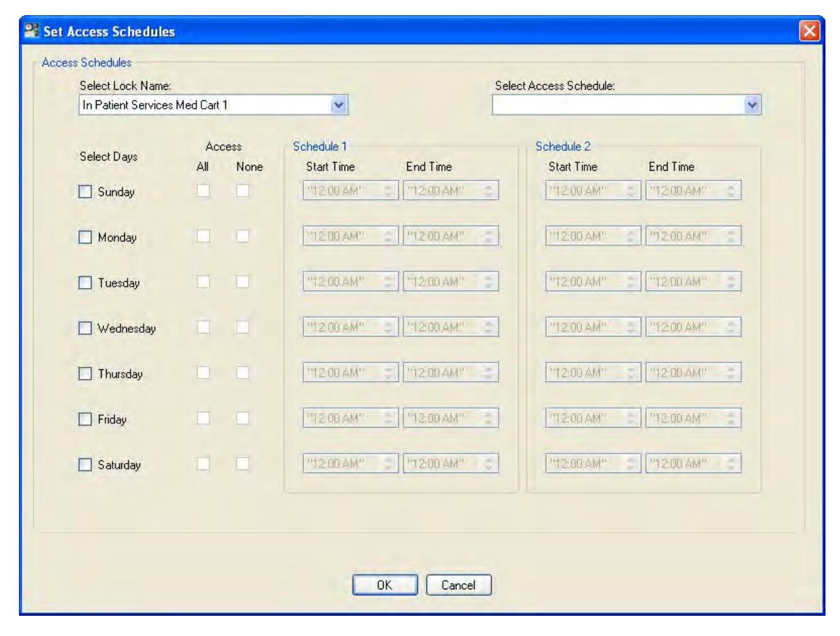The width and height of the screenshot is (840, 636).
Task: Click Schedule 1 End Time field for Sunday
Action: click(451, 191)
